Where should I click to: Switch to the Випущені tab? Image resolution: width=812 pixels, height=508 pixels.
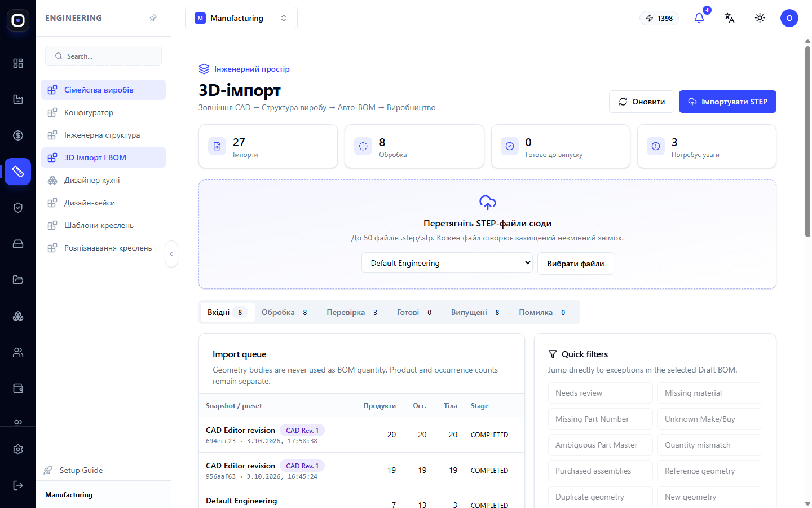(x=475, y=312)
